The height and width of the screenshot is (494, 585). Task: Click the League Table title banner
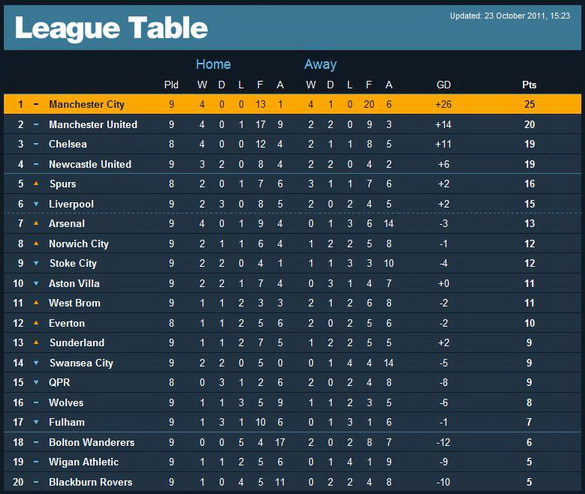click(292, 27)
